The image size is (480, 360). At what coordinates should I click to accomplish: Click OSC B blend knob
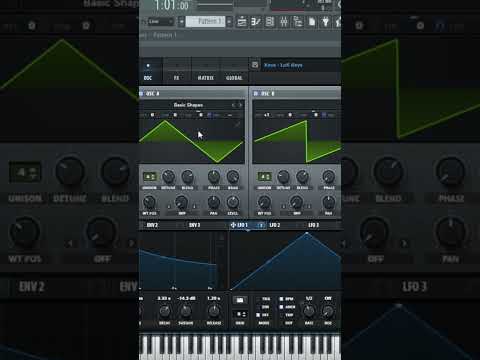click(x=302, y=177)
